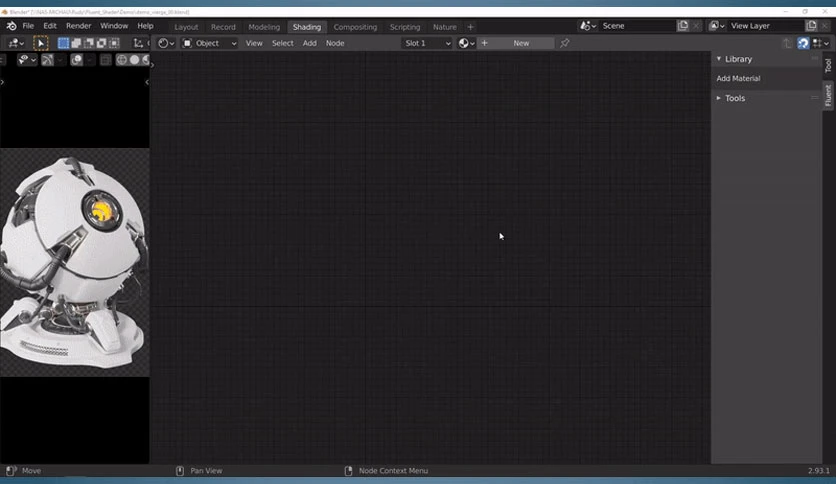Viewport: 836px width, 484px height.
Task: Toggle X-ray mode in the viewport
Action: 106,60
